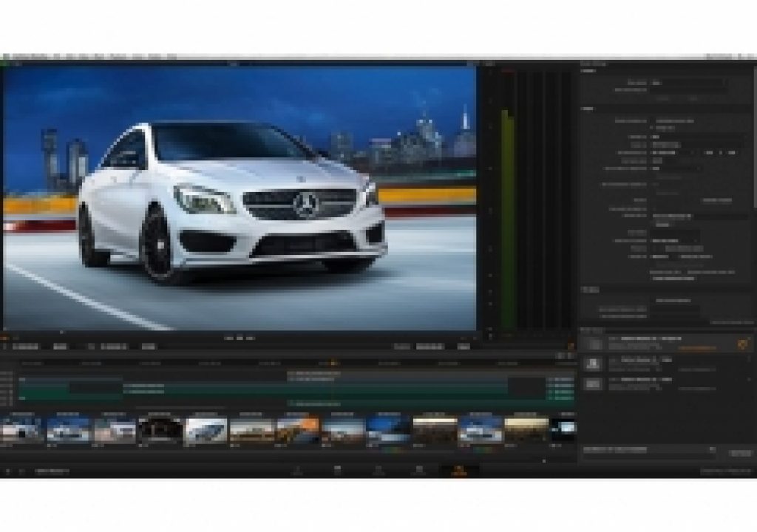Screen dimensions: 757x532
Task: Select the highlighted Deliver page icon
Action: point(459,470)
